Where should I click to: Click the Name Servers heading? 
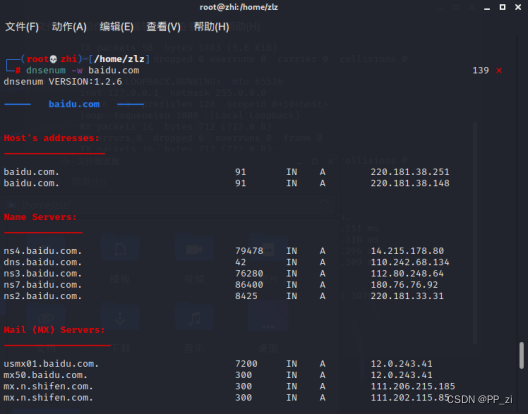40,217
